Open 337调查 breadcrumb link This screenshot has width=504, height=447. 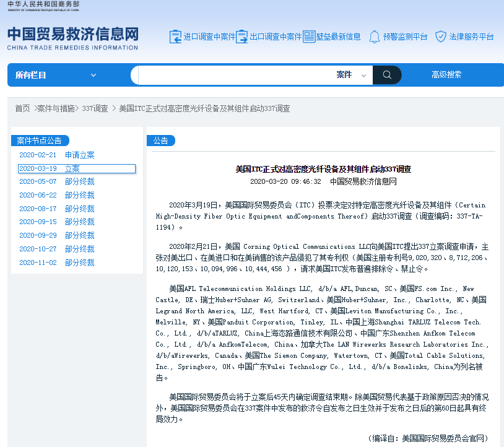click(x=95, y=108)
